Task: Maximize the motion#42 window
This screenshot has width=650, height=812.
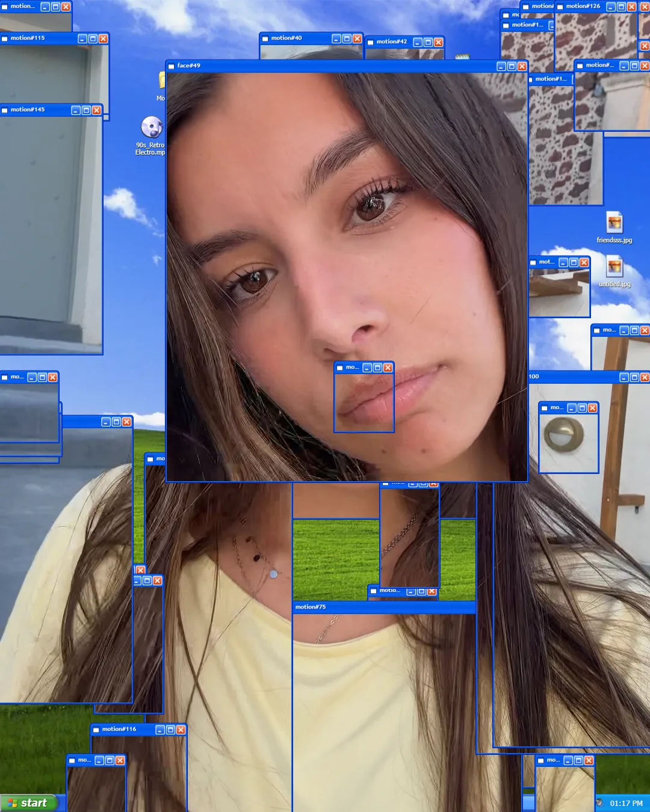Action: coord(428,42)
